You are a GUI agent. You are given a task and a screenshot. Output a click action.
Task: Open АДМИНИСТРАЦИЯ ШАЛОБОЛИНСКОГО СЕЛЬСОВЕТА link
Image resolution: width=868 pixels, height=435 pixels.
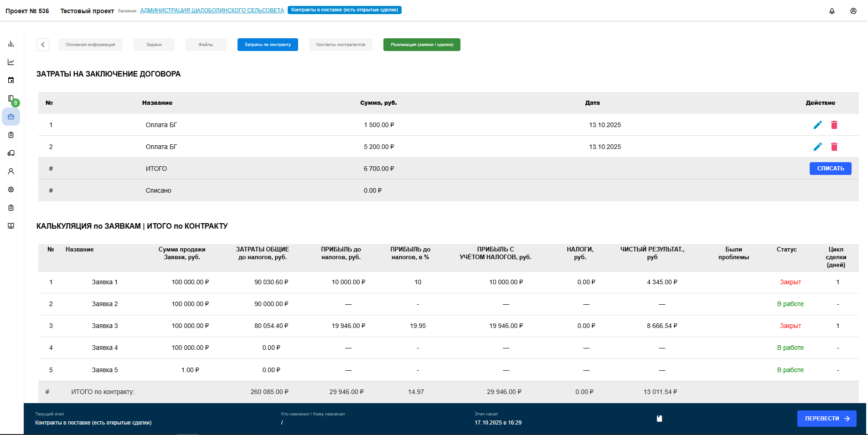click(212, 10)
